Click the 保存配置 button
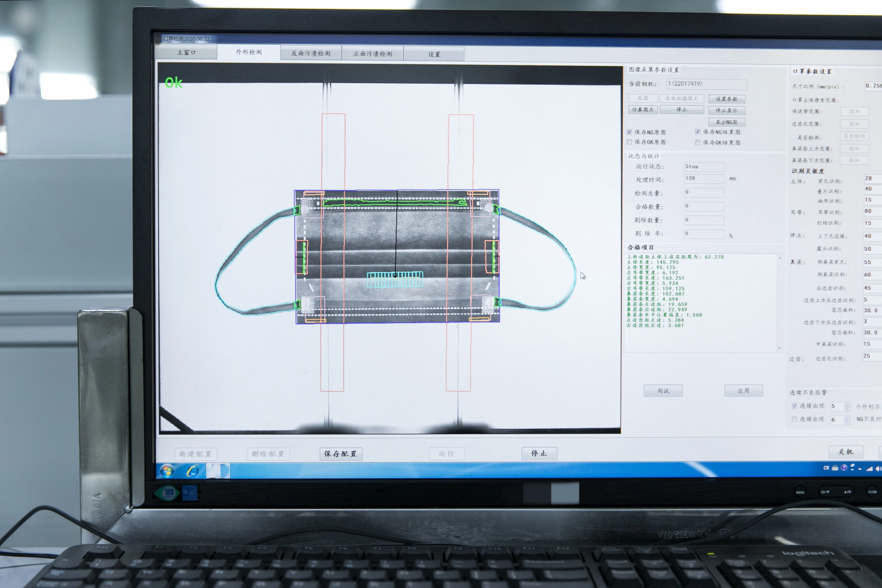The image size is (882, 588). (341, 454)
